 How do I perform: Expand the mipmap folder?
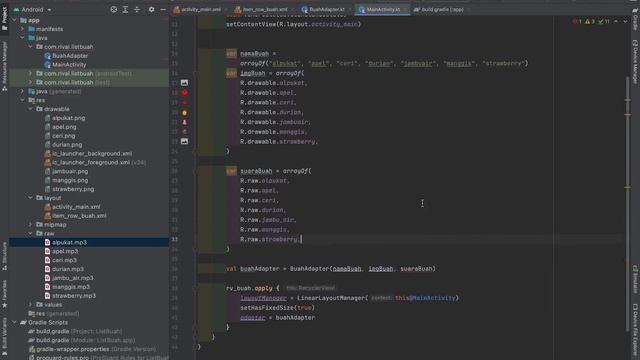coord(31,224)
